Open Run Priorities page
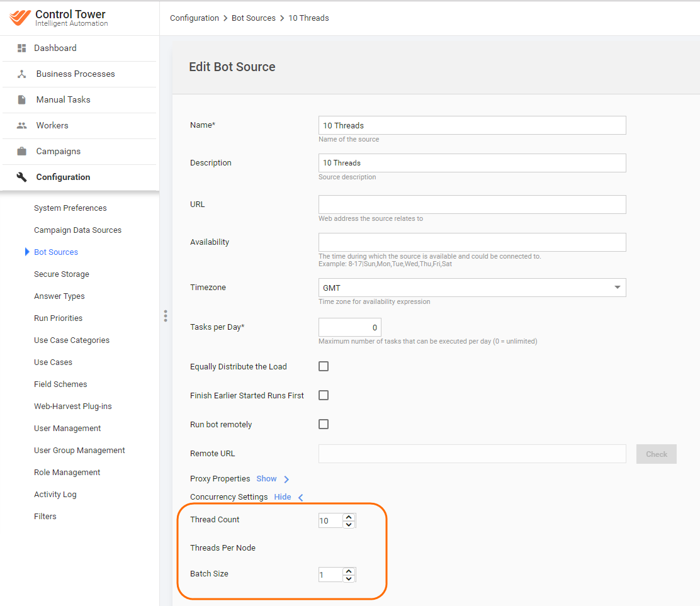The width and height of the screenshot is (700, 606). [x=58, y=318]
